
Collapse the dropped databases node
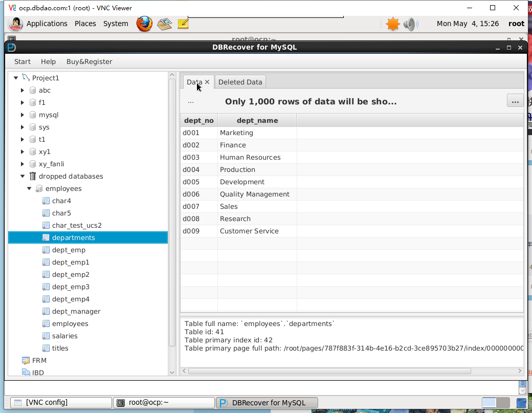coord(23,176)
